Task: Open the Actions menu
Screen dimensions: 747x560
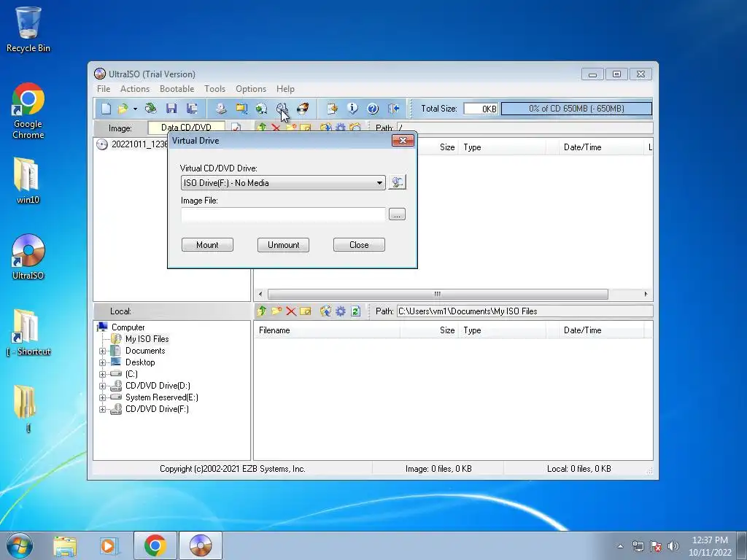Action: pyautogui.click(x=135, y=89)
